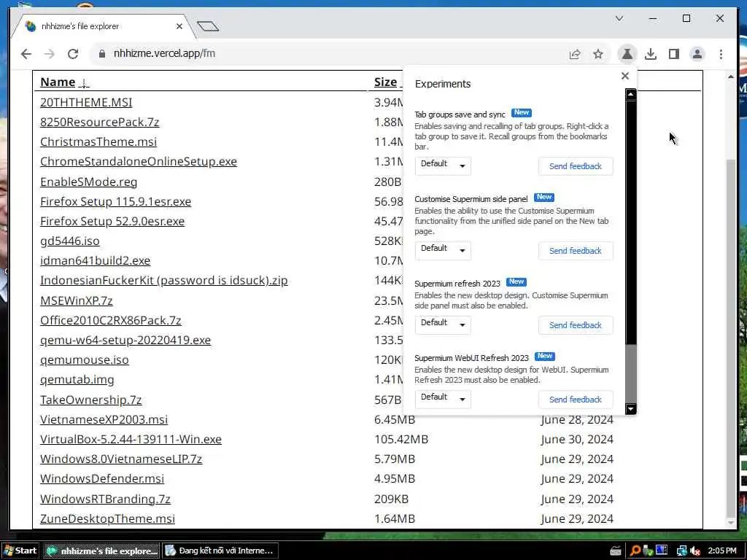Image resolution: width=747 pixels, height=560 pixels.
Task: Toggle the Experiments flask icon
Action: tap(627, 54)
